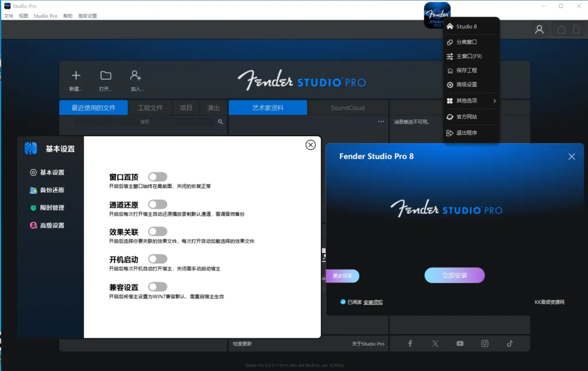
Task: Click the New document plus icon
Action: coord(76,75)
